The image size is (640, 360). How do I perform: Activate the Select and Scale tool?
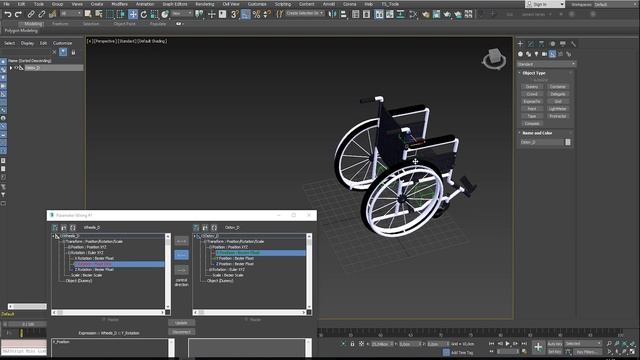[154, 14]
